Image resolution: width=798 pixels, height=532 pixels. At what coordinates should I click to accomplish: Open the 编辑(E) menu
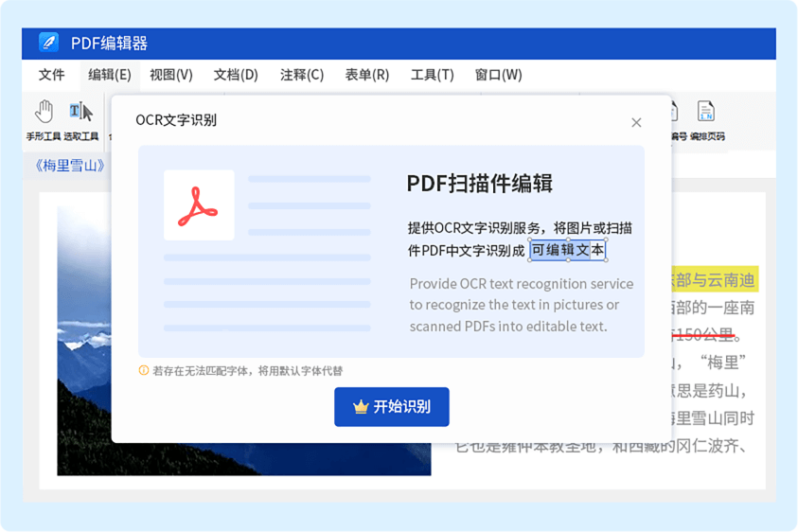[x=109, y=75]
